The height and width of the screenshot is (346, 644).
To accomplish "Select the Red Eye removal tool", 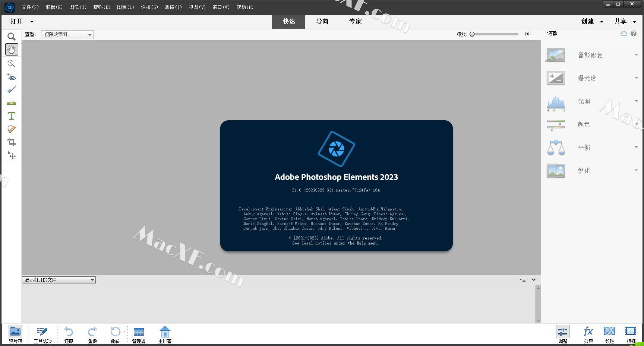I will 12,77.
